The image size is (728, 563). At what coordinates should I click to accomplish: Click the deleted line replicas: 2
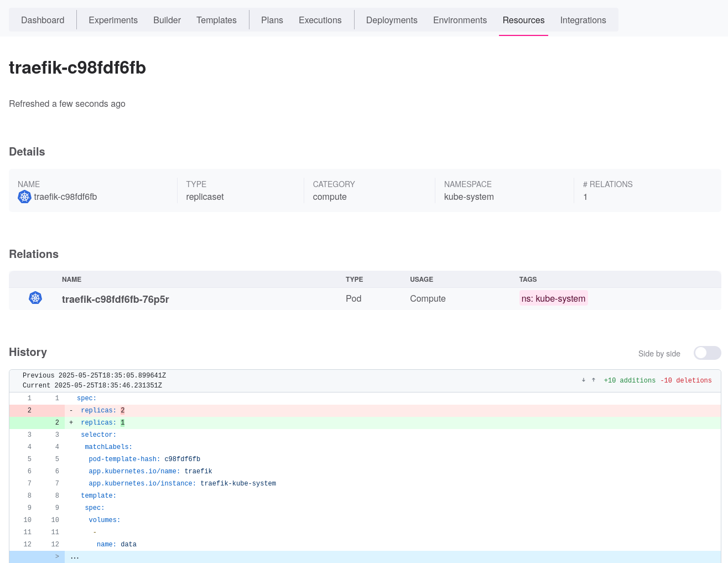pos(365,410)
